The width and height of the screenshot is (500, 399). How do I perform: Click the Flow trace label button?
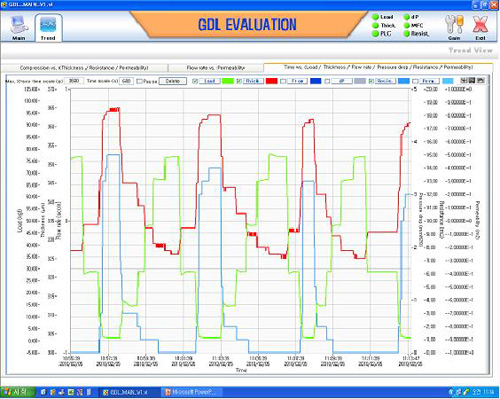(x=297, y=81)
